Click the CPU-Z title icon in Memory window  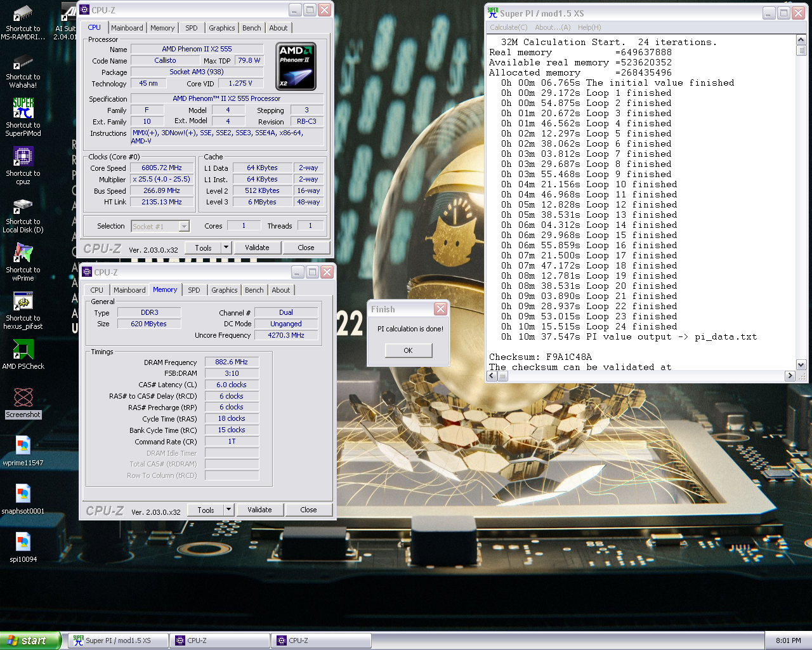[87, 272]
